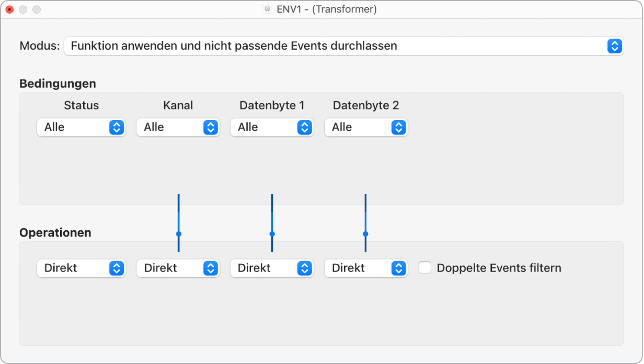Screen dimensions: 644x364
Task: Click the cable connector dot below Kanal
Action: [179, 234]
